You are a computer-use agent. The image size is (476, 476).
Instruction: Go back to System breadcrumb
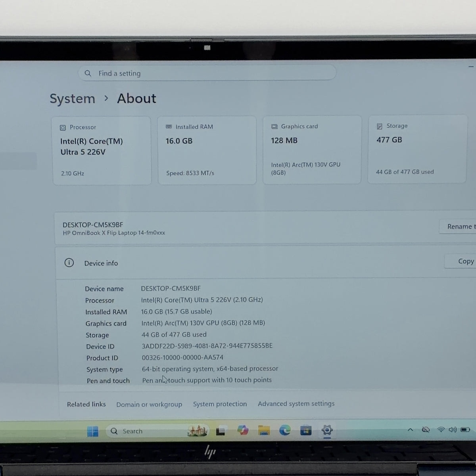click(72, 98)
